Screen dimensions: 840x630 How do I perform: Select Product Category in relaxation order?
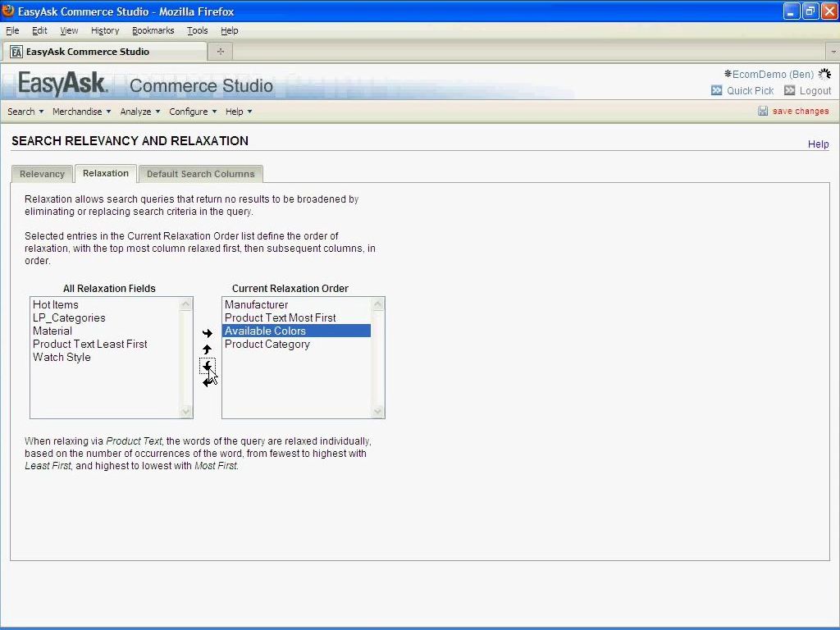coord(297,344)
